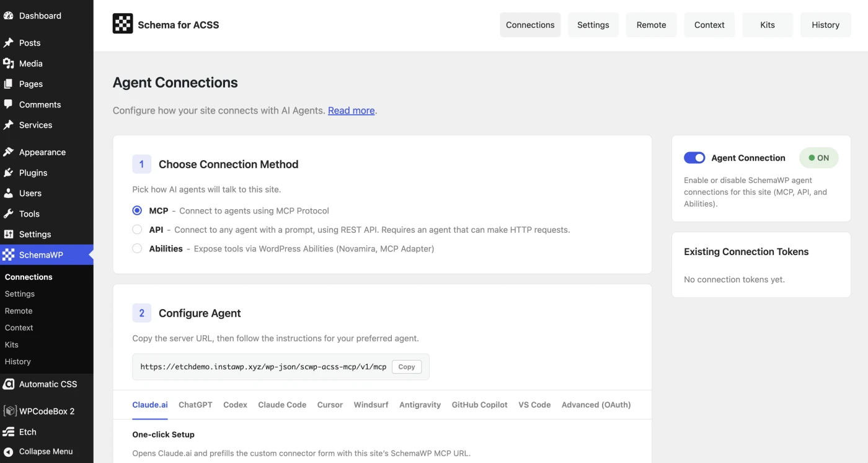Open Settings in SchemaWP submenu
This screenshot has height=463, width=868.
tap(20, 294)
